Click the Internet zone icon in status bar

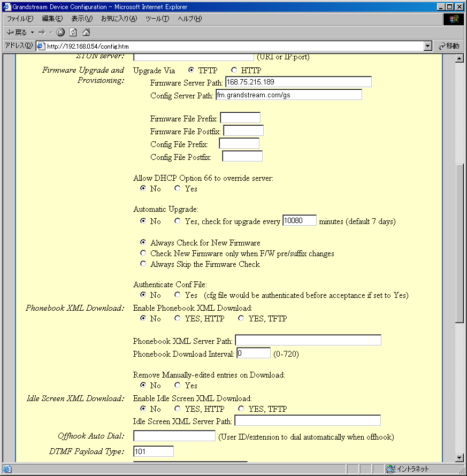click(x=391, y=469)
